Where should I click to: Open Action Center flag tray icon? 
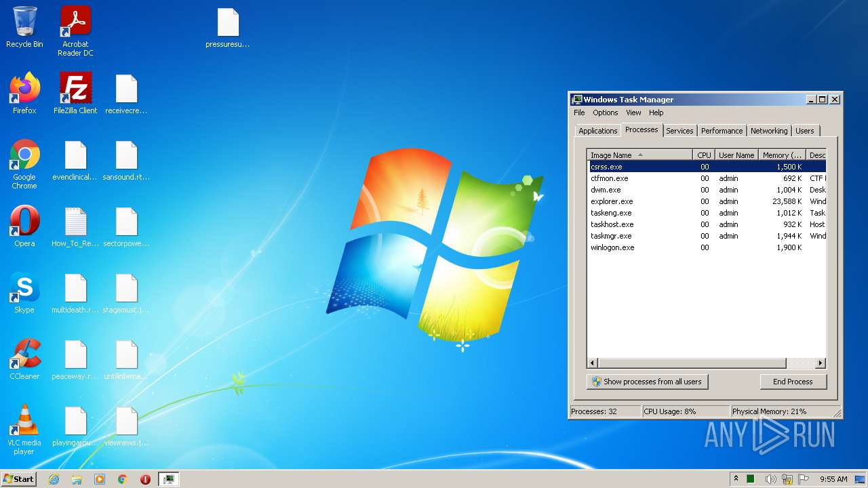tap(804, 479)
